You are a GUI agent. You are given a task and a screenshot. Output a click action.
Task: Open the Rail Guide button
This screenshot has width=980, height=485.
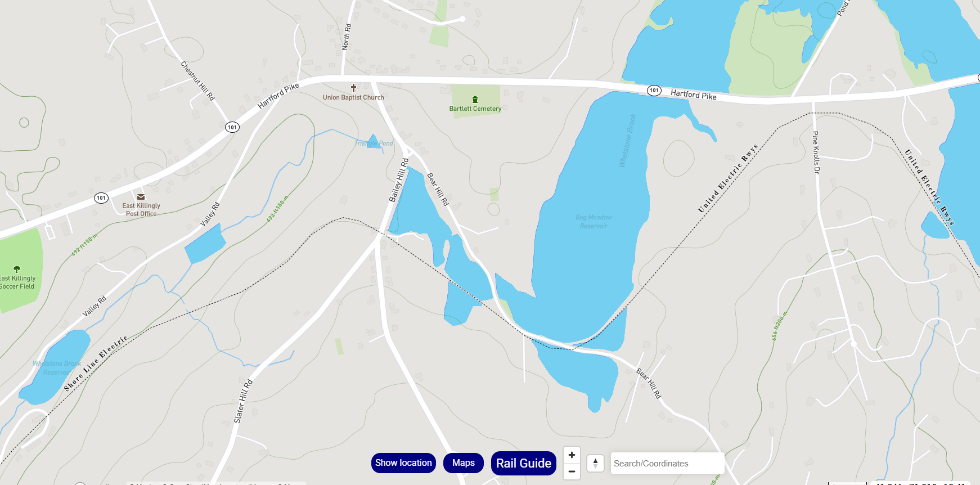point(524,463)
